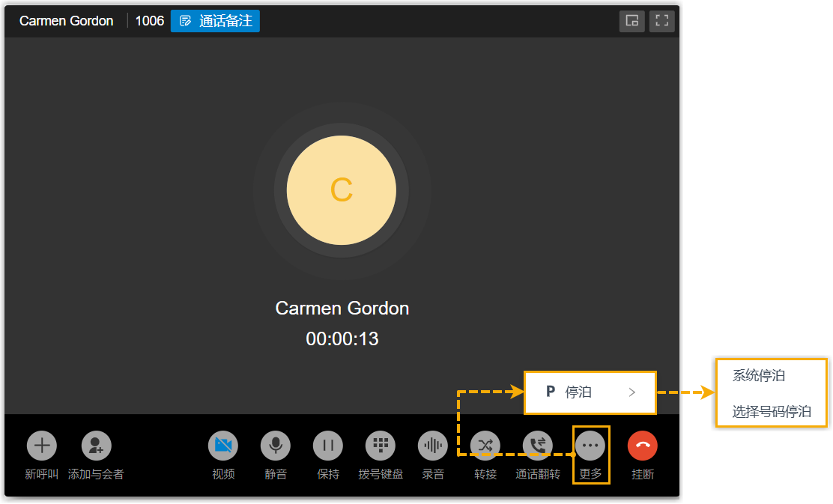Click the Carmen Gordon name in header
This screenshot has width=833, height=504.
67,21
